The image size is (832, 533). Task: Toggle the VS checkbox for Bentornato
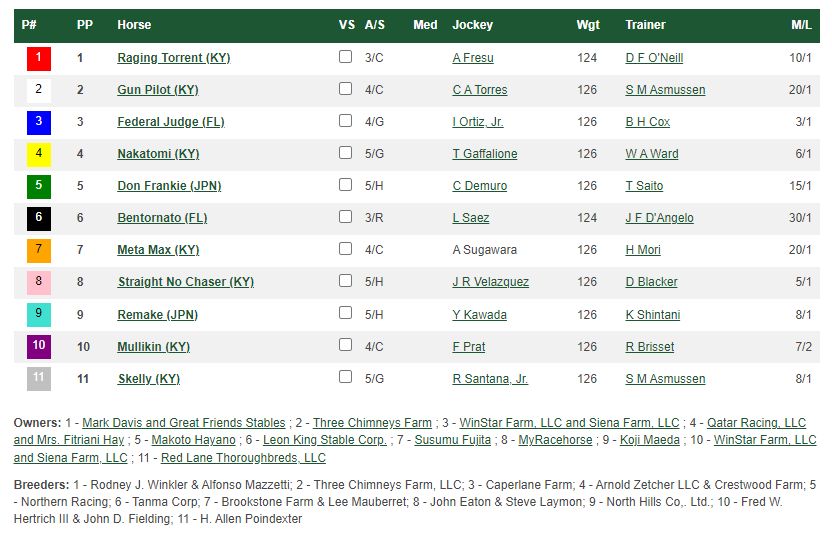point(345,217)
